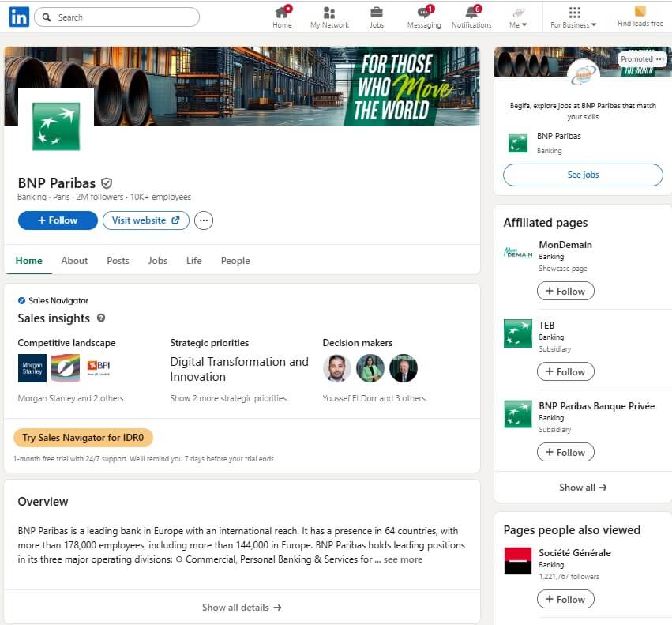This screenshot has width=672, height=625.
Task: Click the decision maker photo with green background
Action: pyautogui.click(x=370, y=368)
